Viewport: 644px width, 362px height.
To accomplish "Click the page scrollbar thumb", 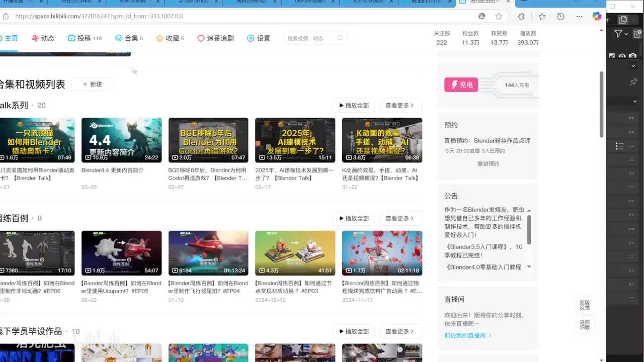I will coord(601,104).
